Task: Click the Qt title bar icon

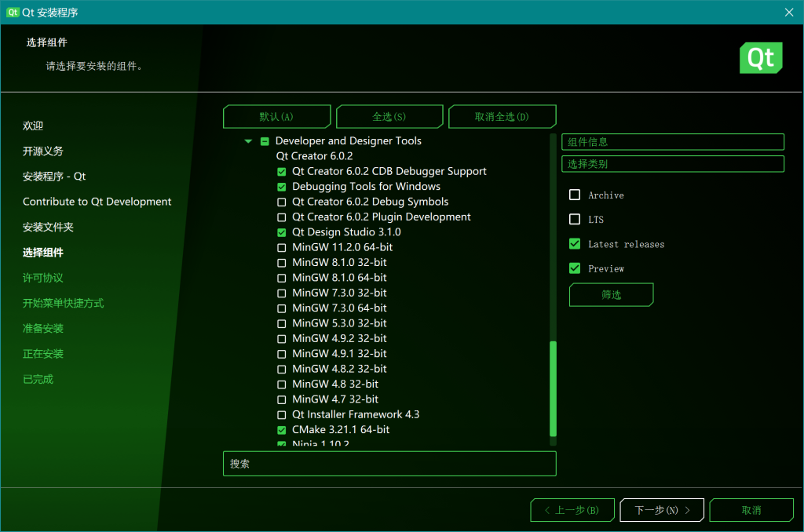Action: coord(13,13)
